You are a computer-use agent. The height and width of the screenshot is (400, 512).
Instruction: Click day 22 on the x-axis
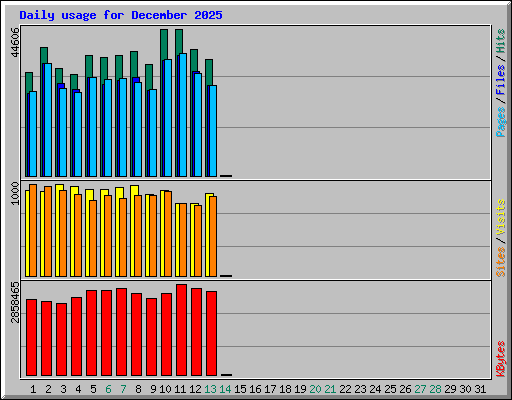click(x=345, y=389)
